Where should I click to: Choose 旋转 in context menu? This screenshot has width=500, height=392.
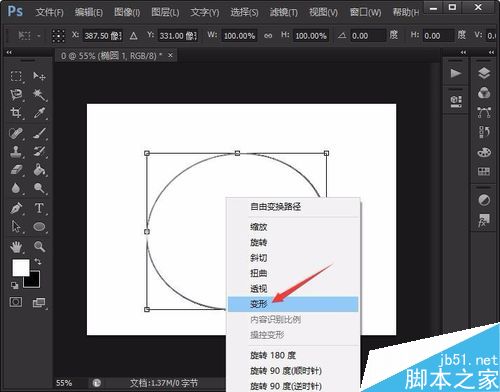click(293, 242)
